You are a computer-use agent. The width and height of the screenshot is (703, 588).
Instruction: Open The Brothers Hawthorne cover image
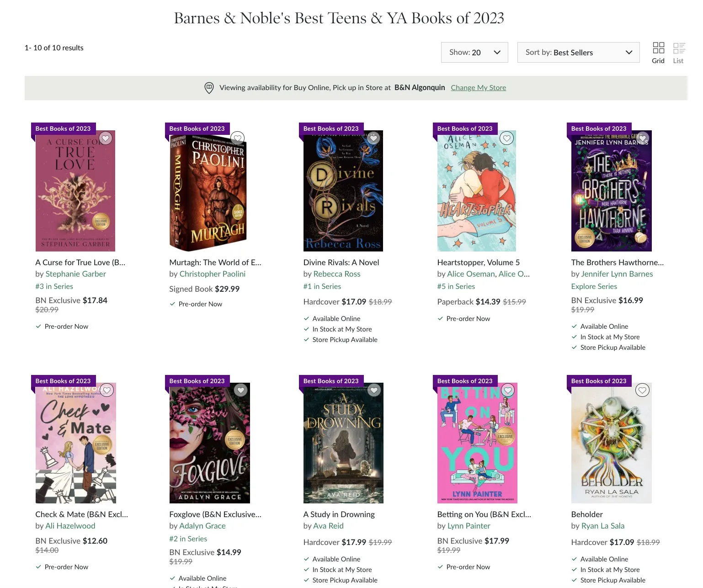[x=611, y=191]
